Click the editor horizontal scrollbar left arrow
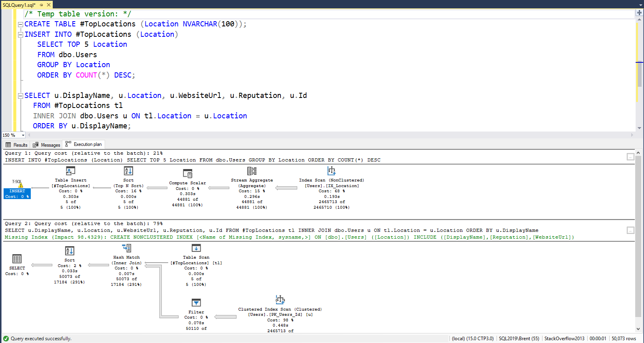 [x=29, y=135]
